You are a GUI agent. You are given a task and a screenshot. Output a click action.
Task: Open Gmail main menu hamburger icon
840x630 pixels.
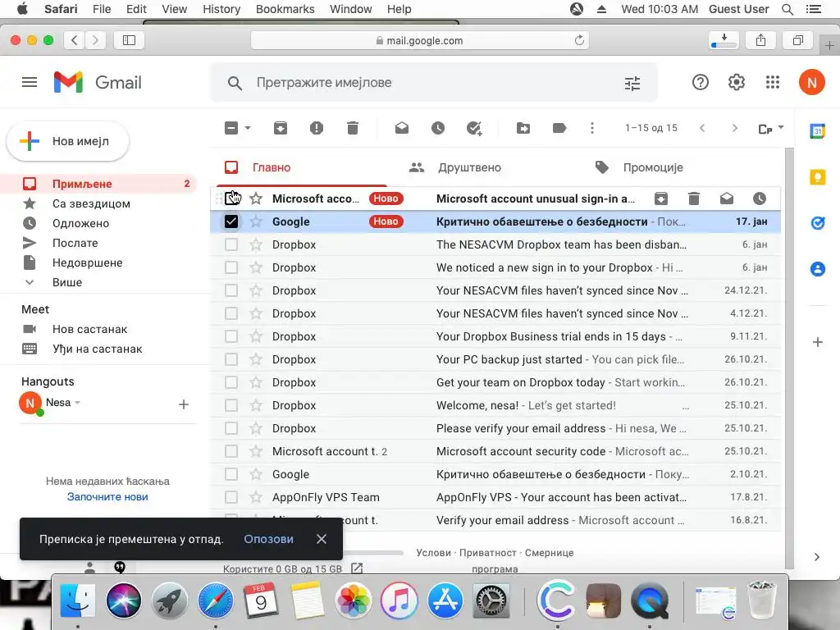(30, 82)
